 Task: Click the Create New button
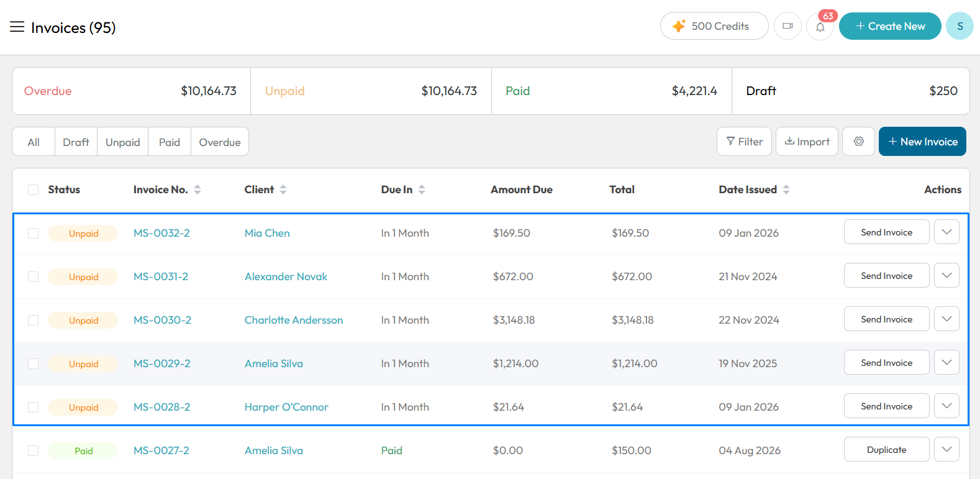coord(890,26)
